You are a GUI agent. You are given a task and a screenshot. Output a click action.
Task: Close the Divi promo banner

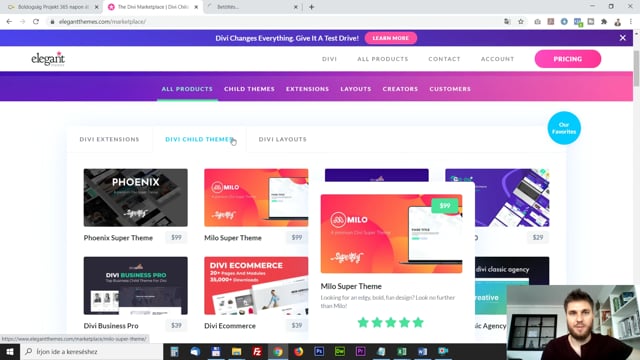point(622,38)
